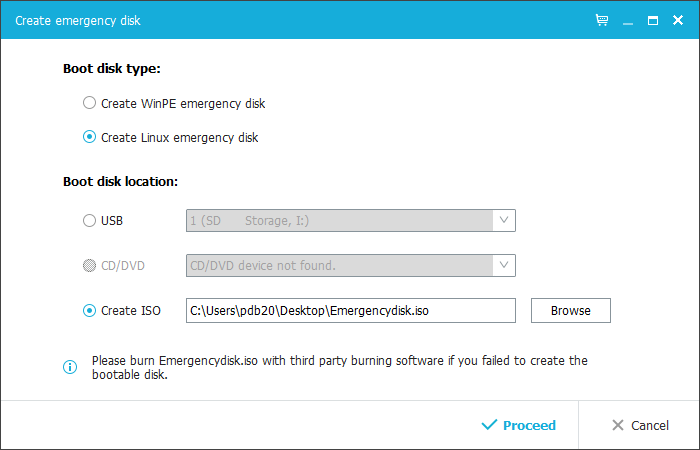The width and height of the screenshot is (700, 450).
Task: Click the Create emergency disk title text
Action: [x=78, y=21]
